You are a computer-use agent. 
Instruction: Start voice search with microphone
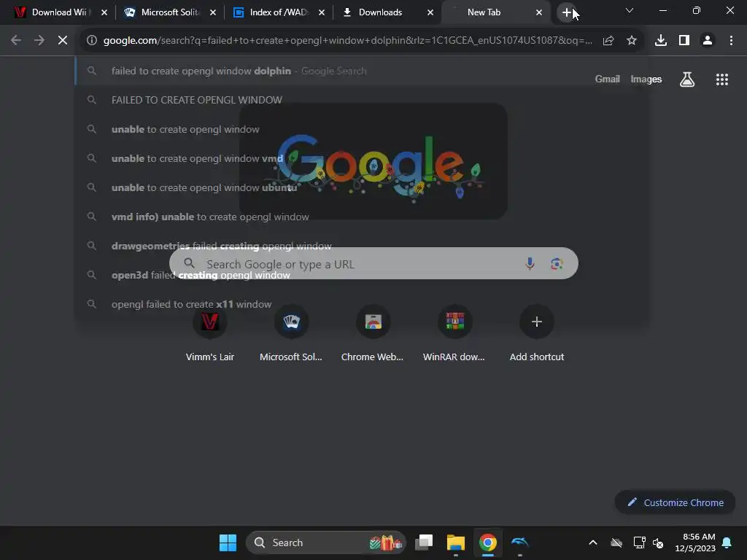[x=530, y=263]
